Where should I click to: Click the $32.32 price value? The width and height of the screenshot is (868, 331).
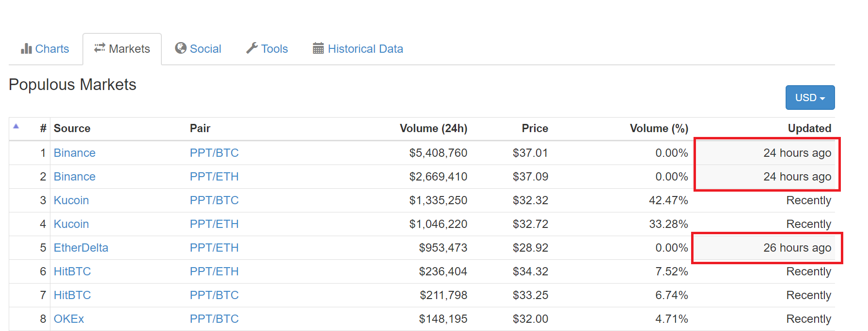click(530, 200)
